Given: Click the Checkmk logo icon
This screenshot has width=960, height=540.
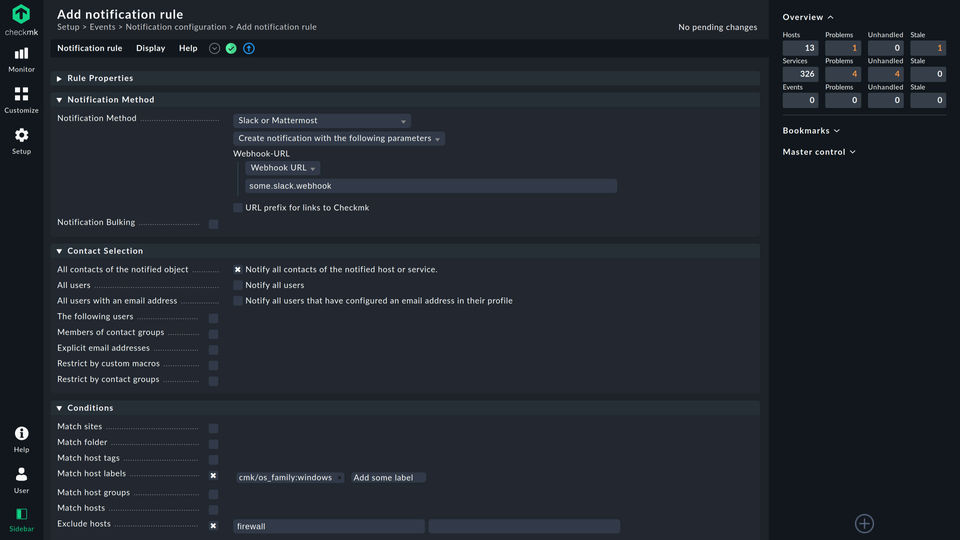Looking at the screenshot, I should pyautogui.click(x=21, y=15).
